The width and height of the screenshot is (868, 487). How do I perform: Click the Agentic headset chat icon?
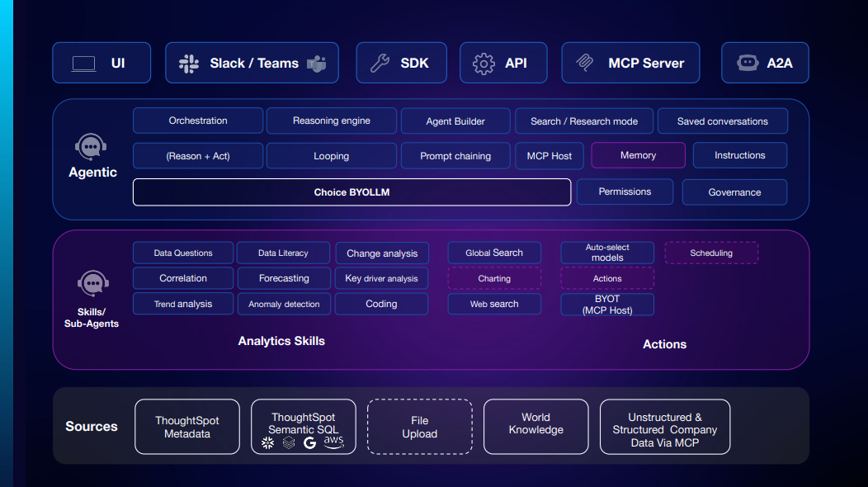click(x=91, y=148)
